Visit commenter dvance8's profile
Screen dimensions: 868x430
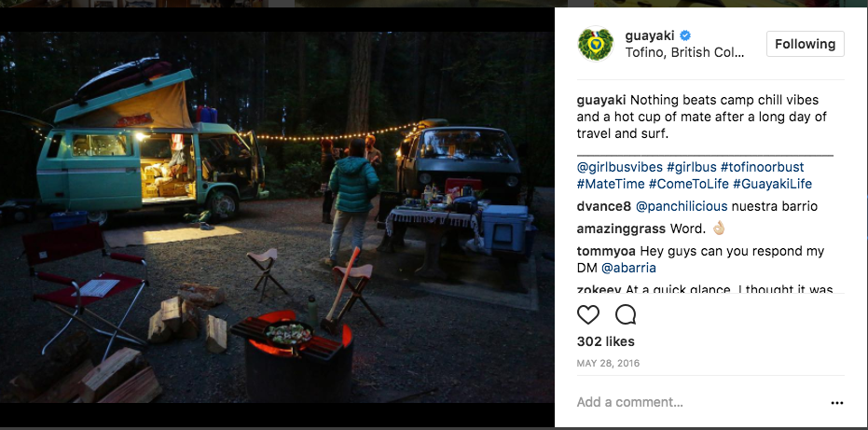[603, 206]
